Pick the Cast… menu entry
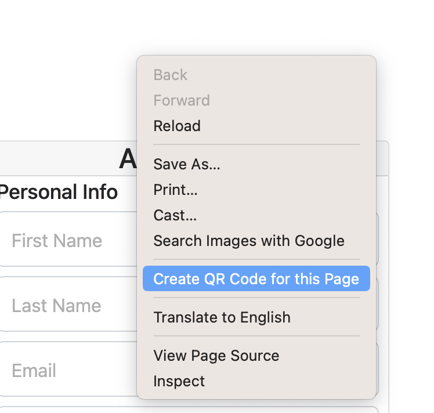This screenshot has width=434, height=413. point(256,215)
